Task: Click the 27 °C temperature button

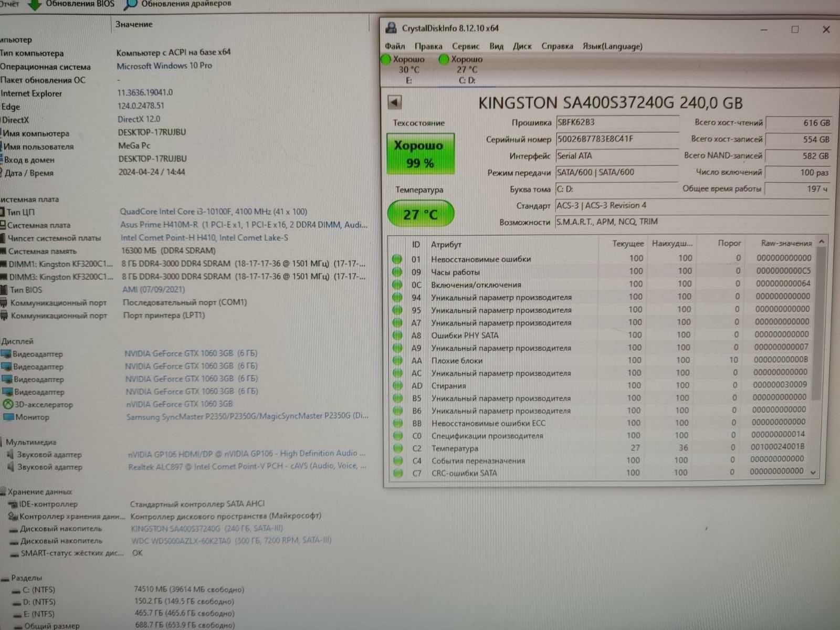Action: pyautogui.click(x=421, y=214)
